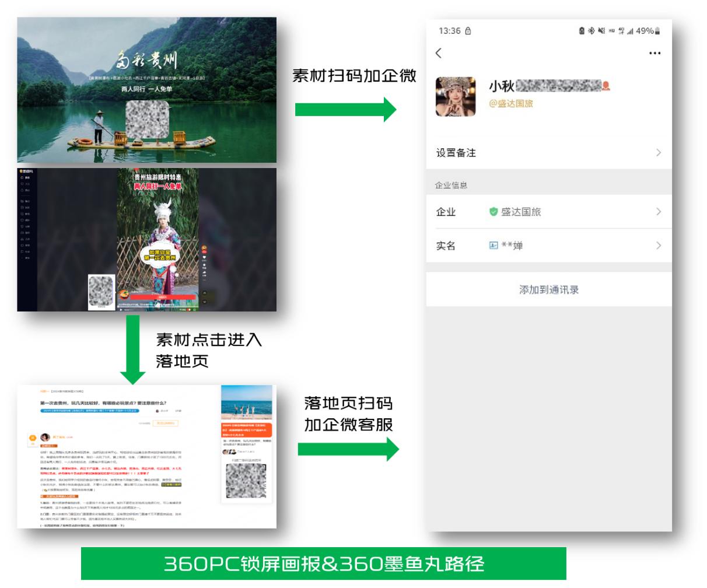Click the 小秋 profile avatar photo
The height and width of the screenshot is (588, 707).
click(456, 97)
